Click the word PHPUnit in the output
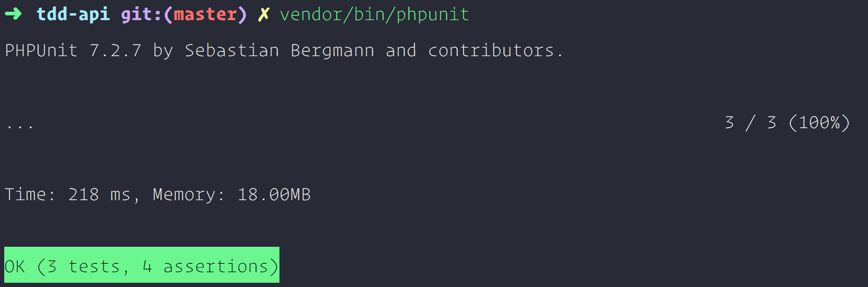This screenshot has height=287, width=868. pos(41,51)
